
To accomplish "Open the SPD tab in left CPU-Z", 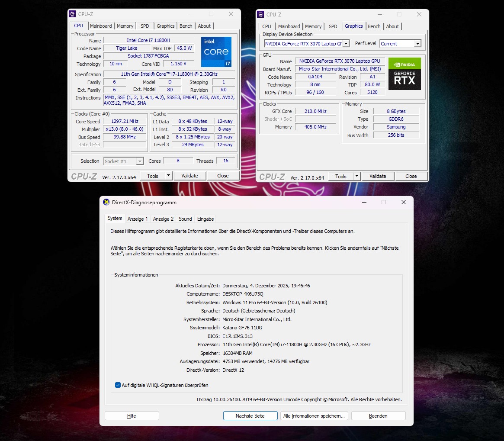I will (145, 26).
